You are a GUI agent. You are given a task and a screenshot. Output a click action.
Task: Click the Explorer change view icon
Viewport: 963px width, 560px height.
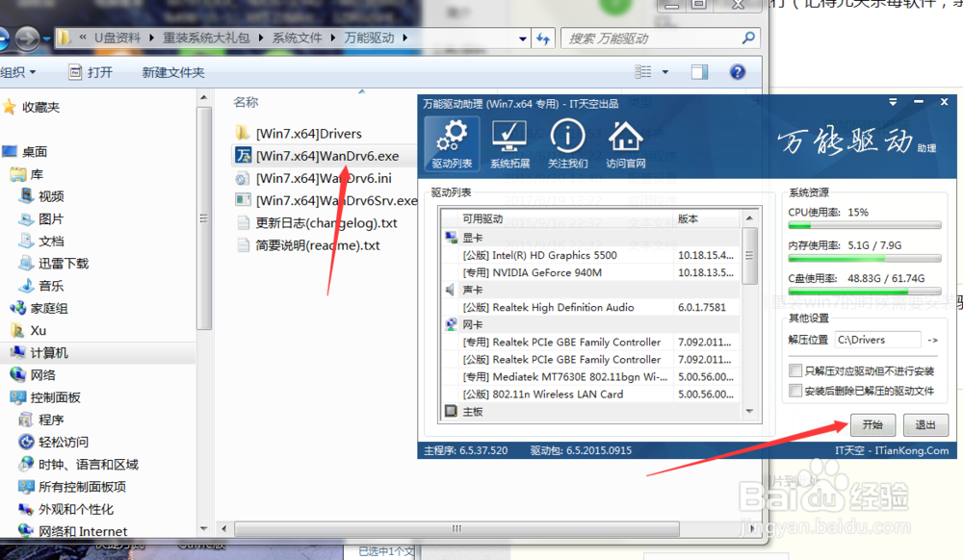pyautogui.click(x=643, y=72)
